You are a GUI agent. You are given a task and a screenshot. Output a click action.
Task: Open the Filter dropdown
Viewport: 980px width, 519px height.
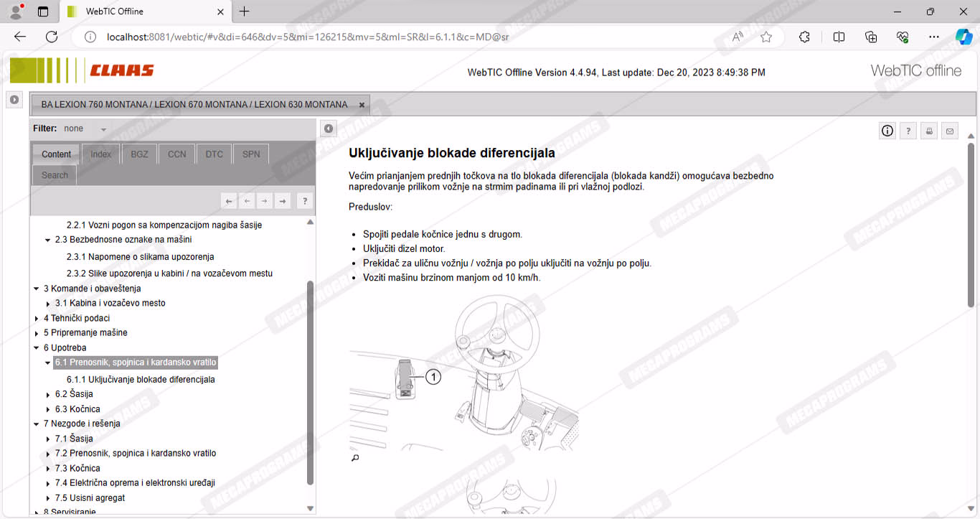(103, 129)
